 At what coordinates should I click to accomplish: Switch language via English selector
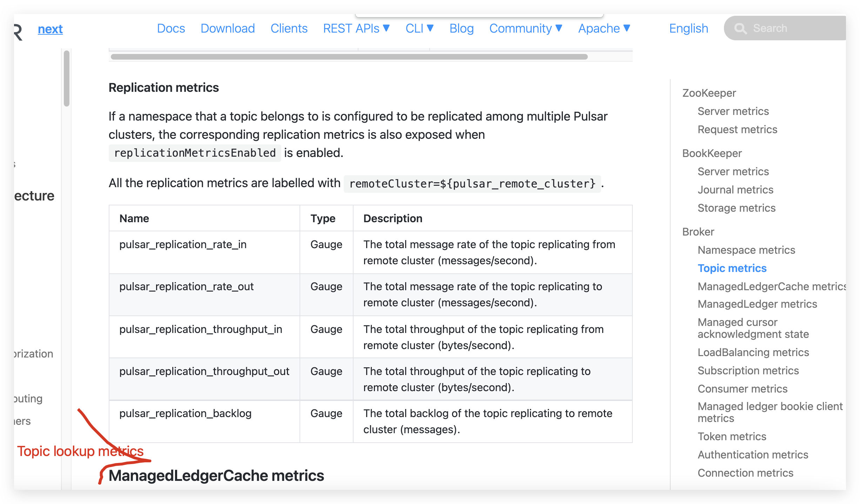[688, 28]
